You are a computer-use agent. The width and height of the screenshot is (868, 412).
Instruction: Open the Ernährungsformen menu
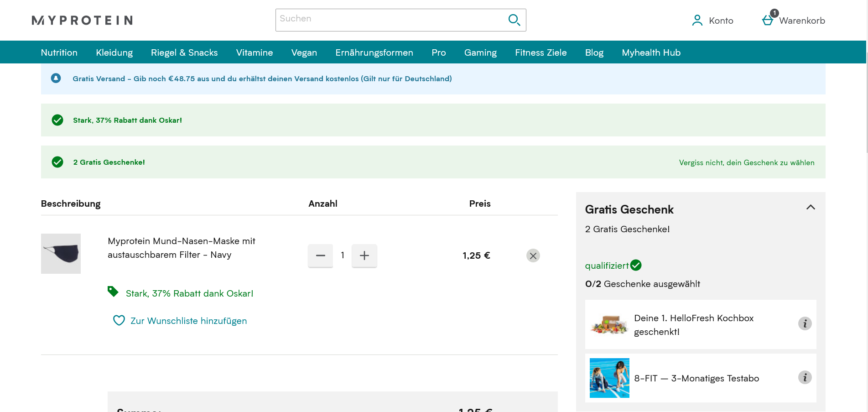click(374, 52)
